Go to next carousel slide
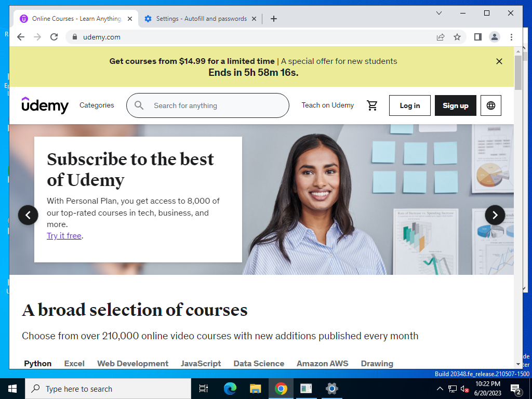 [x=495, y=215]
